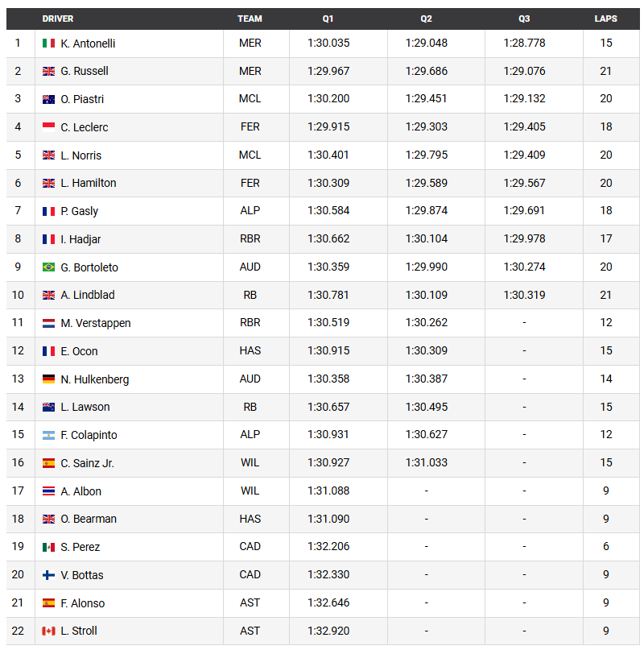Click the Brazilian flag next to G. Bortoleto
The height and width of the screenshot is (650, 644).
[x=48, y=267]
